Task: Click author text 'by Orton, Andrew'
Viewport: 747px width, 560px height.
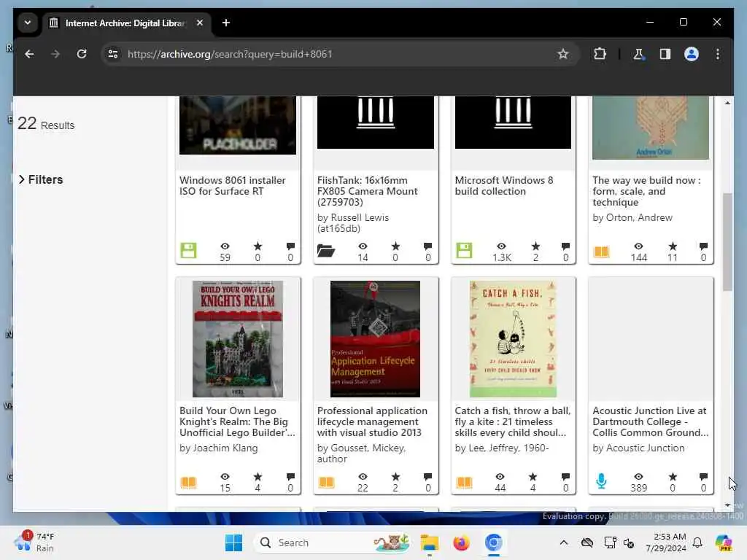Action: coord(632,217)
